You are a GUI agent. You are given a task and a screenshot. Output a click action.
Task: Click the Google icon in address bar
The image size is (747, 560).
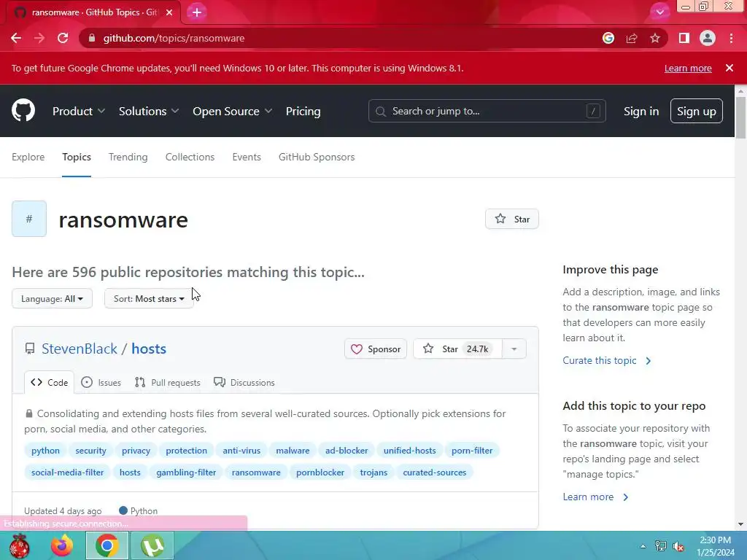click(608, 38)
